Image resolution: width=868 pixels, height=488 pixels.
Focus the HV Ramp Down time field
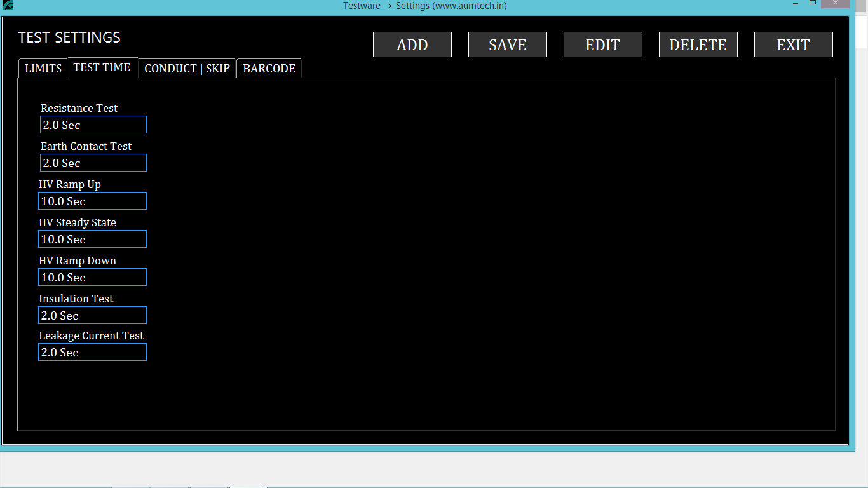pos(92,277)
